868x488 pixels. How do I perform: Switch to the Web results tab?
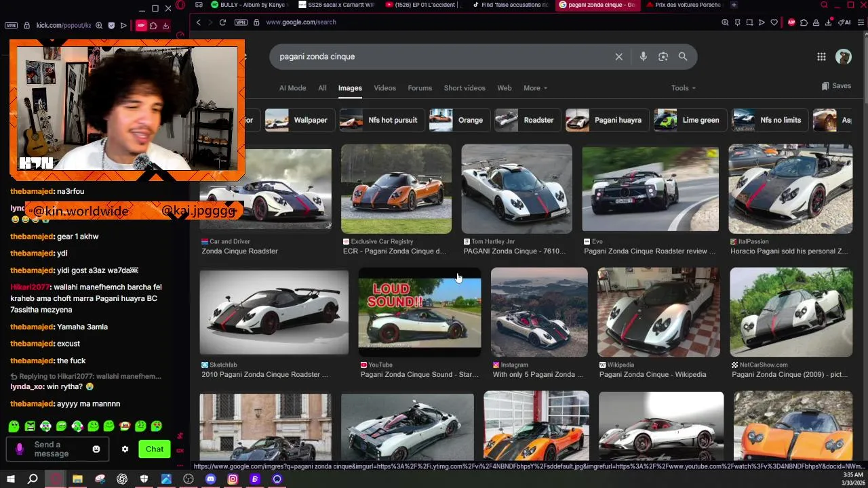pos(505,88)
